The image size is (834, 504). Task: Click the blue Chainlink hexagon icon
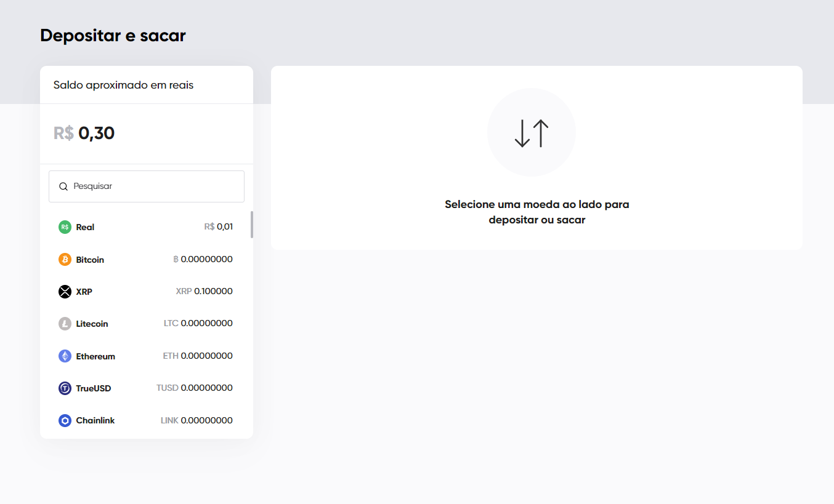click(65, 420)
